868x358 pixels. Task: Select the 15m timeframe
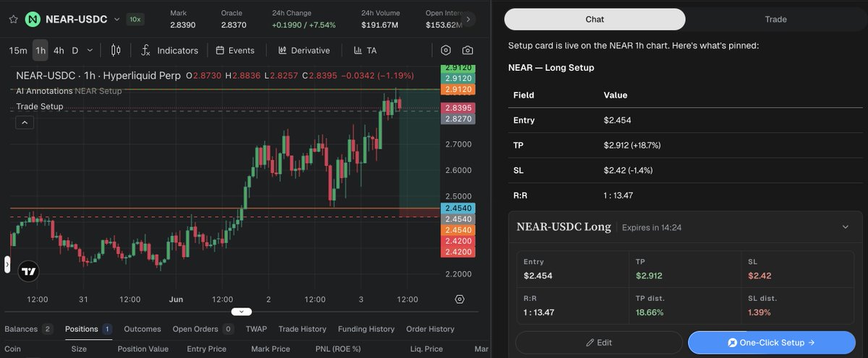tap(18, 50)
